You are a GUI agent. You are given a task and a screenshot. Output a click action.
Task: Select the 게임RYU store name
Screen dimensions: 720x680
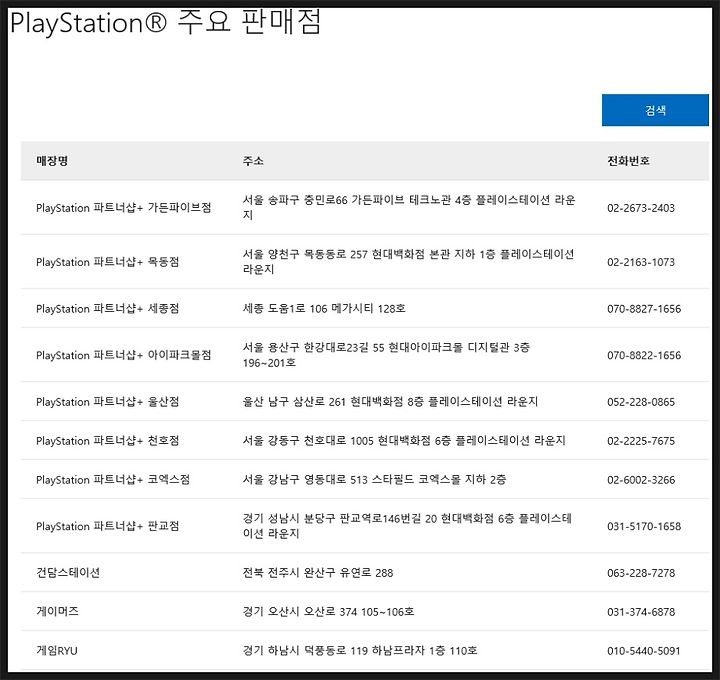coord(57,650)
